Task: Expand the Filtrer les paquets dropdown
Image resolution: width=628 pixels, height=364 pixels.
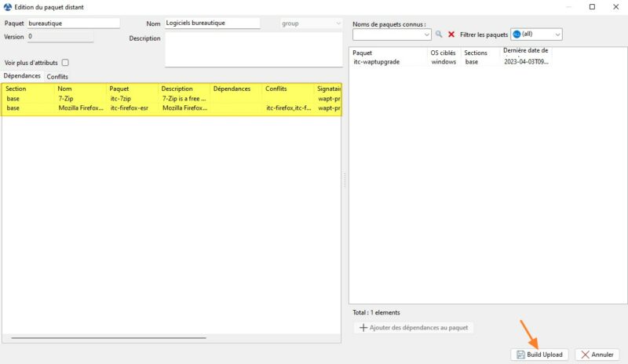Action: 557,35
